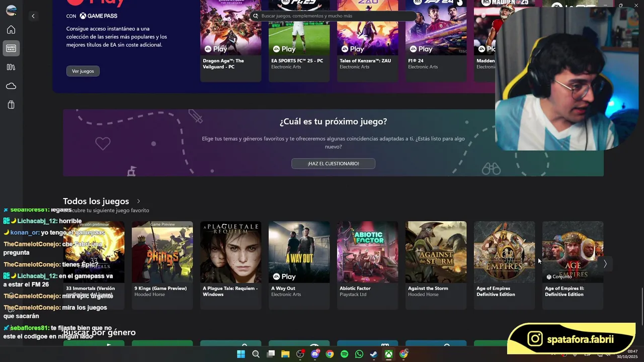Open Task View on the taskbar
This screenshot has width=644, height=362.
[271, 354]
